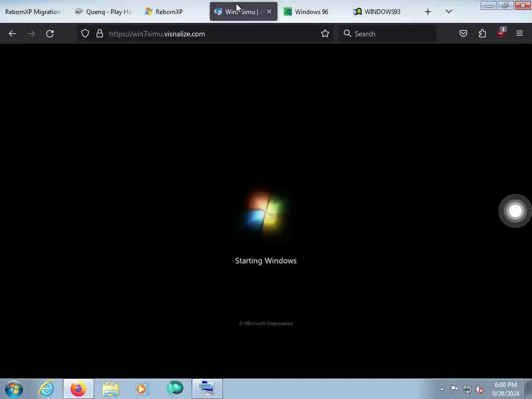Click the Search box

click(x=388, y=34)
